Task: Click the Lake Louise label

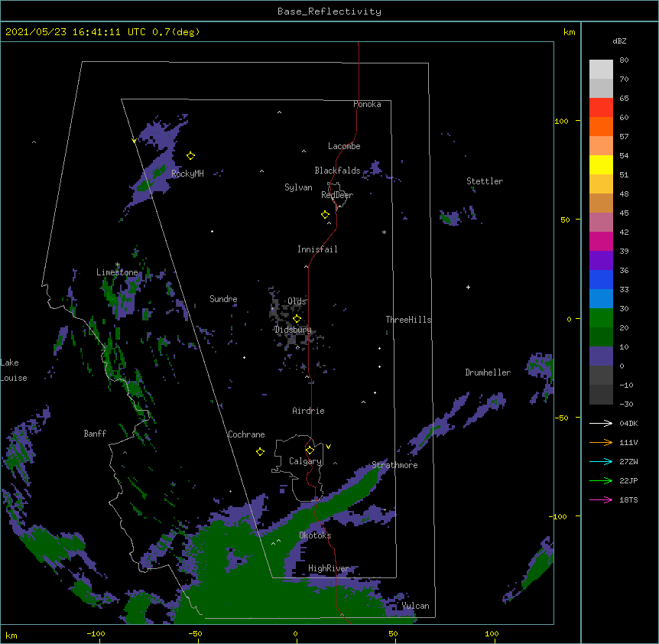Action: pyautogui.click(x=14, y=370)
